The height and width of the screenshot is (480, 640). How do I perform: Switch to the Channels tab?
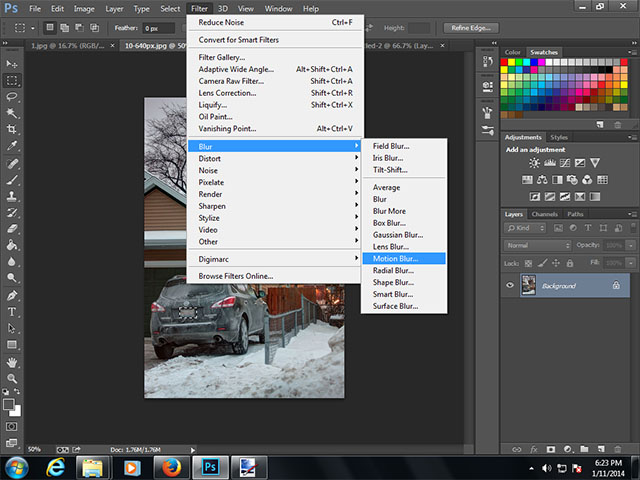[544, 214]
